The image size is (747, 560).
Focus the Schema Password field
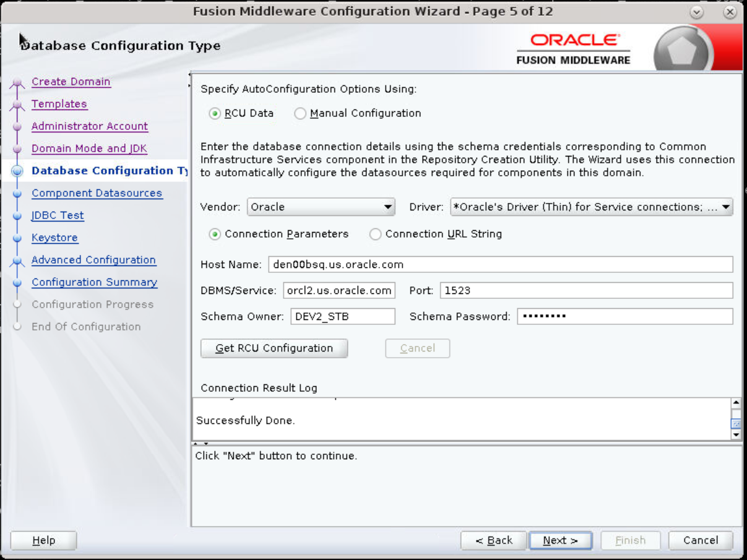click(625, 316)
